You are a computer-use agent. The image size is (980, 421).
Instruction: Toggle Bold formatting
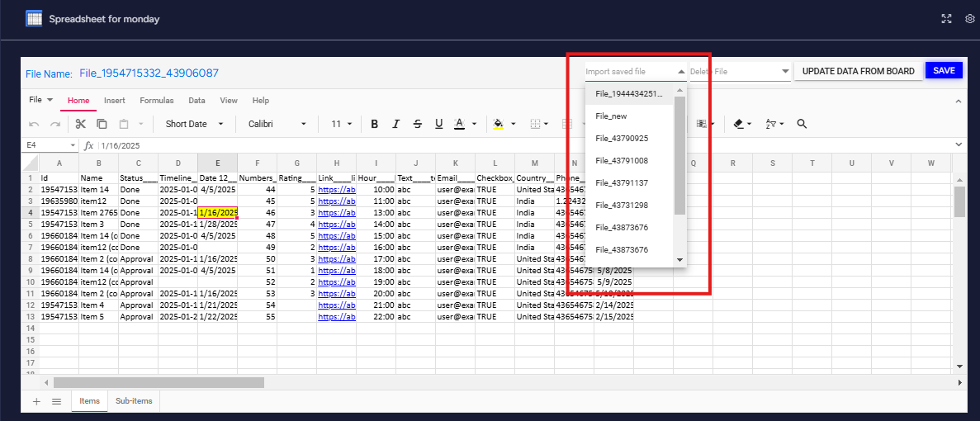pos(374,124)
